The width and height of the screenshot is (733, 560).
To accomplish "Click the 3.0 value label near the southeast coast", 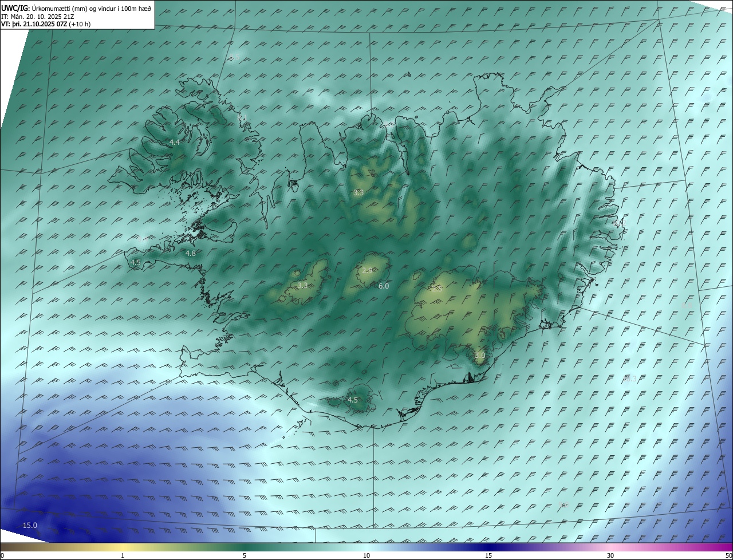I will click(x=480, y=356).
